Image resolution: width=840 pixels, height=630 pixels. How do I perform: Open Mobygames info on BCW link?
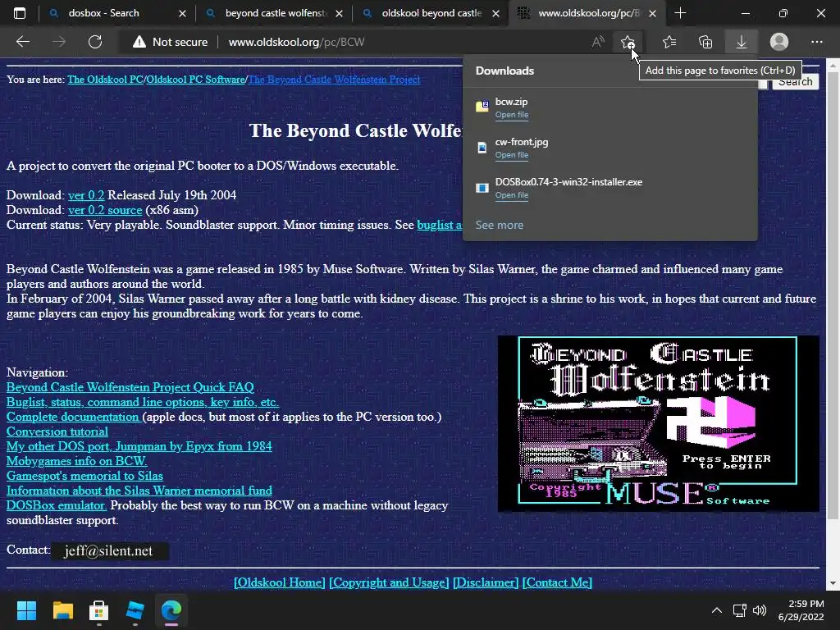pyautogui.click(x=76, y=461)
